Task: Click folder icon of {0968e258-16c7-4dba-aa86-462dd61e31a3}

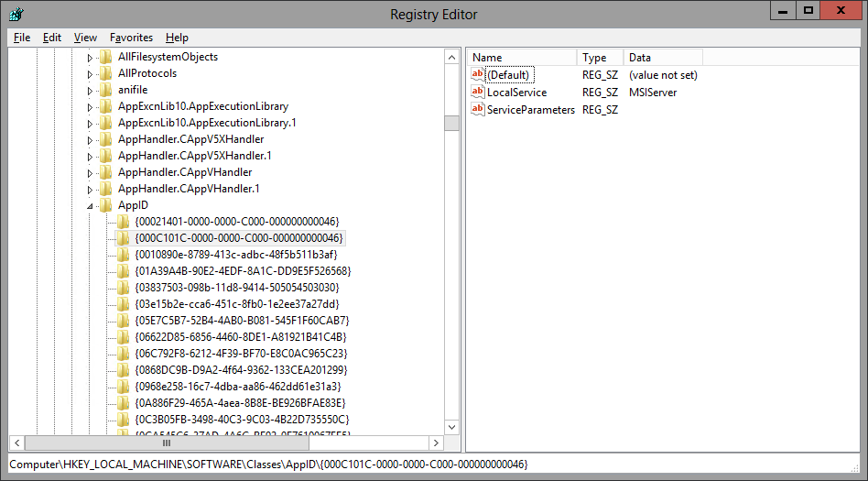Action: pos(123,387)
